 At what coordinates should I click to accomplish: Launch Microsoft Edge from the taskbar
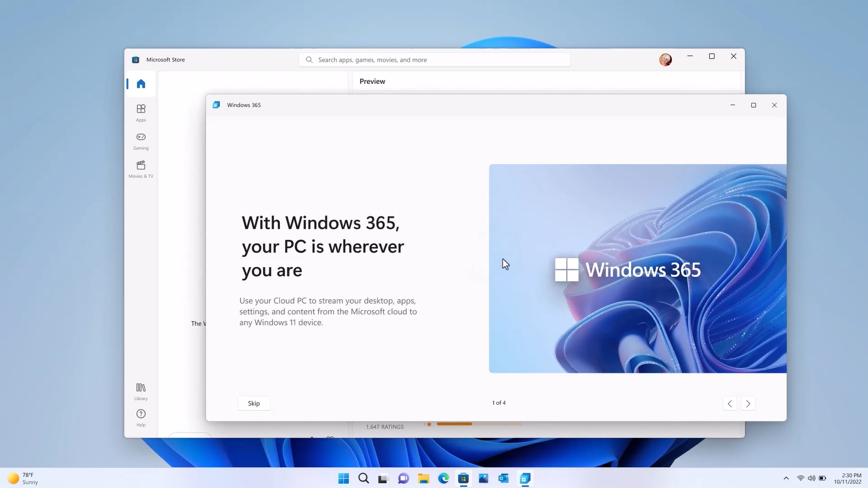coord(444,478)
